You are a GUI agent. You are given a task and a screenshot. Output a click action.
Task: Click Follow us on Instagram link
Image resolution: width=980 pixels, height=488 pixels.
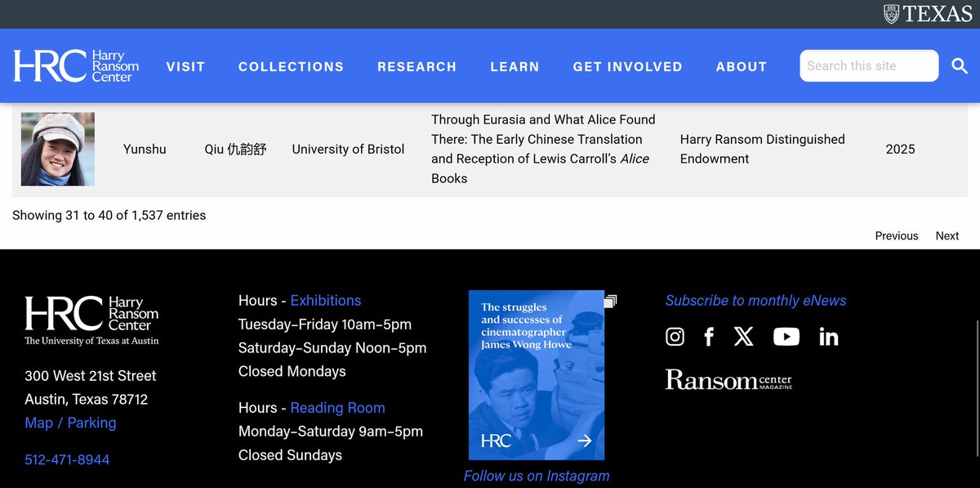click(x=537, y=476)
